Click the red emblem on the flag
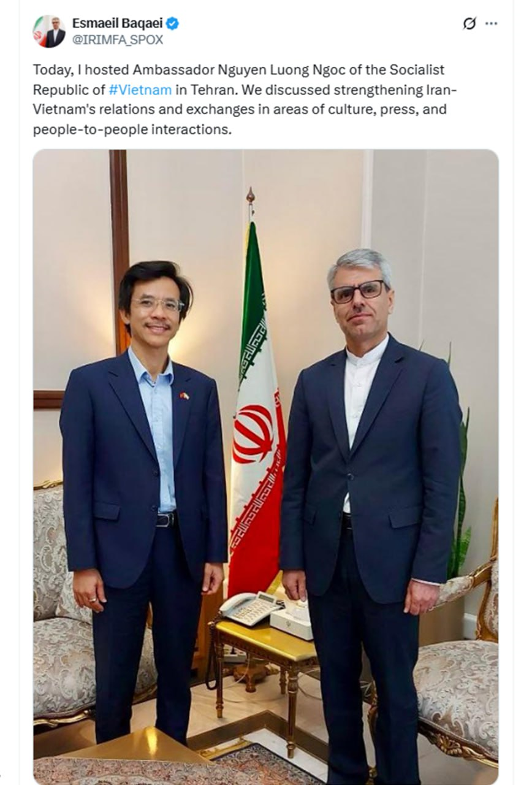This screenshot has width=532, height=785. (254, 434)
